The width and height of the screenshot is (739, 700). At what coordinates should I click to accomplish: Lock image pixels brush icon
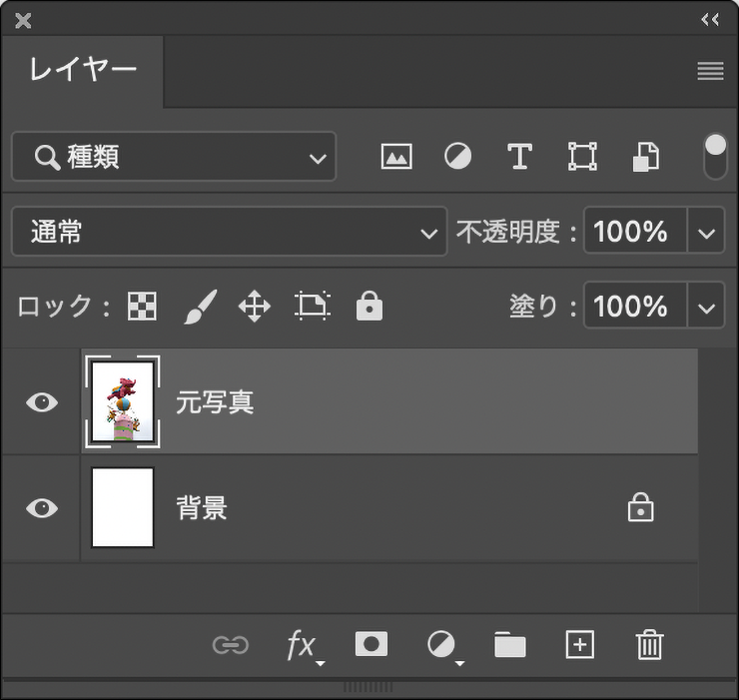click(199, 307)
